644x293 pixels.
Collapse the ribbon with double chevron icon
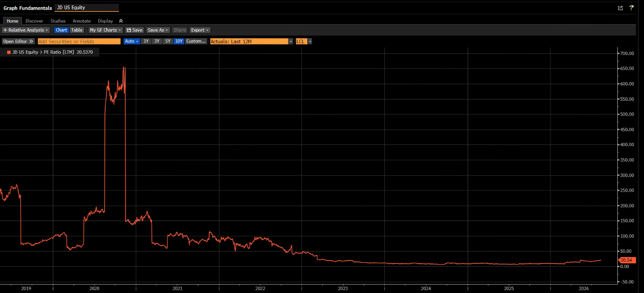[121, 21]
